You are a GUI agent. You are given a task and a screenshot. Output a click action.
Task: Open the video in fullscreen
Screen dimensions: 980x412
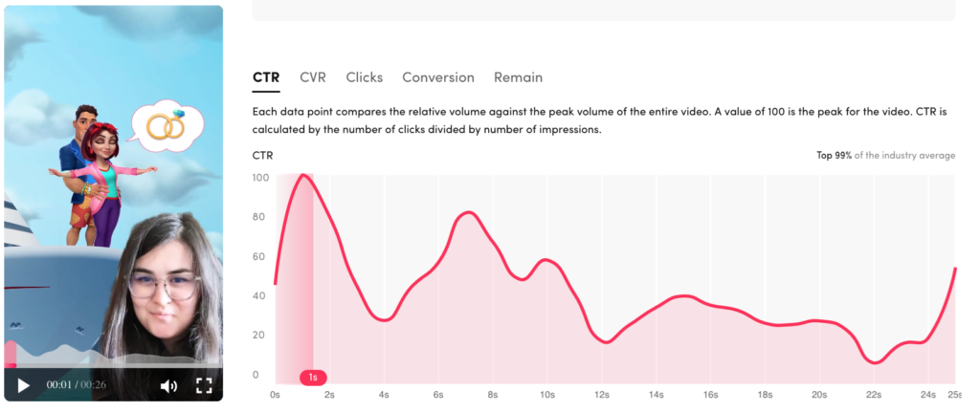pos(205,385)
